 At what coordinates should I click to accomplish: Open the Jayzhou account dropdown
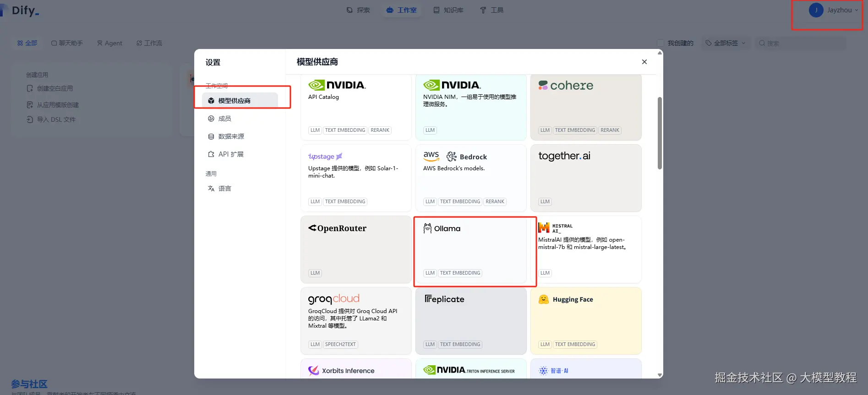pyautogui.click(x=833, y=10)
